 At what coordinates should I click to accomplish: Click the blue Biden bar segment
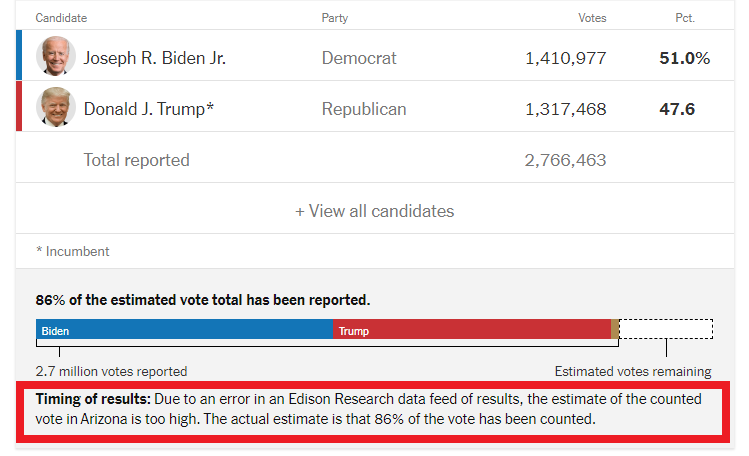184,329
